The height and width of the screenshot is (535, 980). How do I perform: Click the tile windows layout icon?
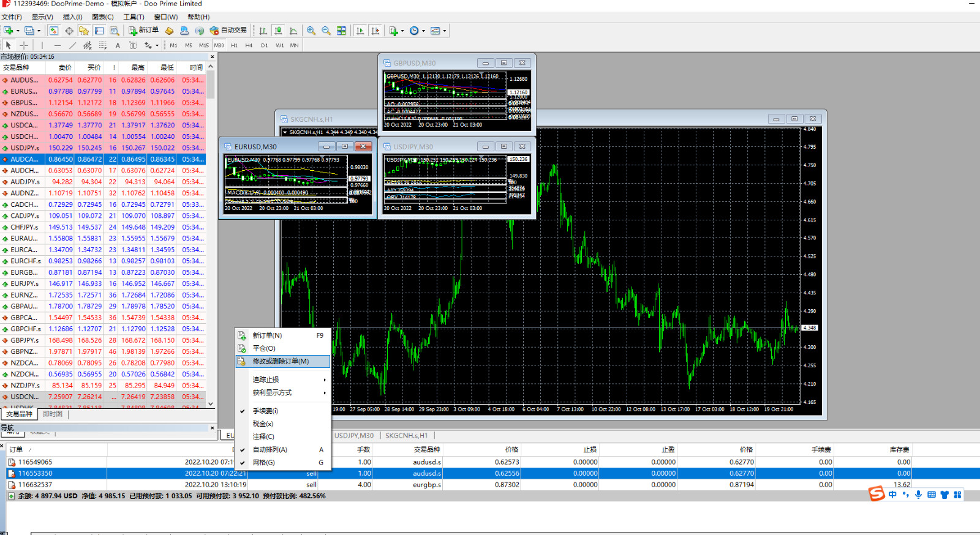pyautogui.click(x=341, y=31)
